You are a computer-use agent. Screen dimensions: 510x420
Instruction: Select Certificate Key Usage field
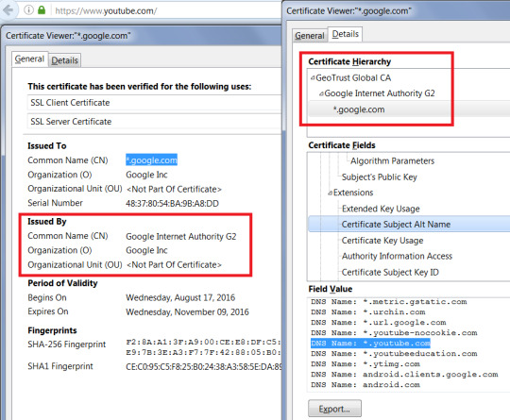tap(382, 241)
